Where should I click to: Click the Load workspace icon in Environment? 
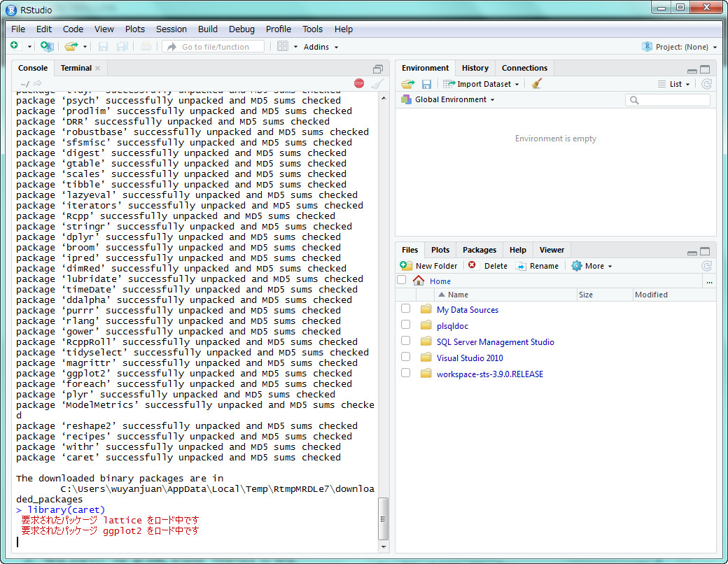click(x=408, y=84)
